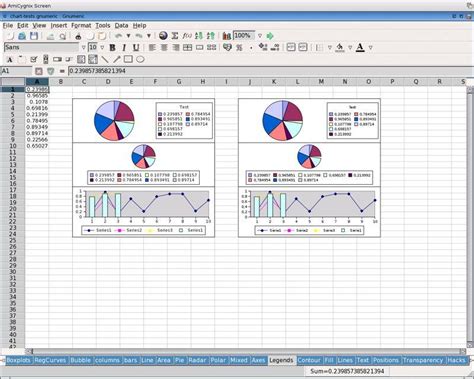Toggle Italic formatting

(x=124, y=48)
